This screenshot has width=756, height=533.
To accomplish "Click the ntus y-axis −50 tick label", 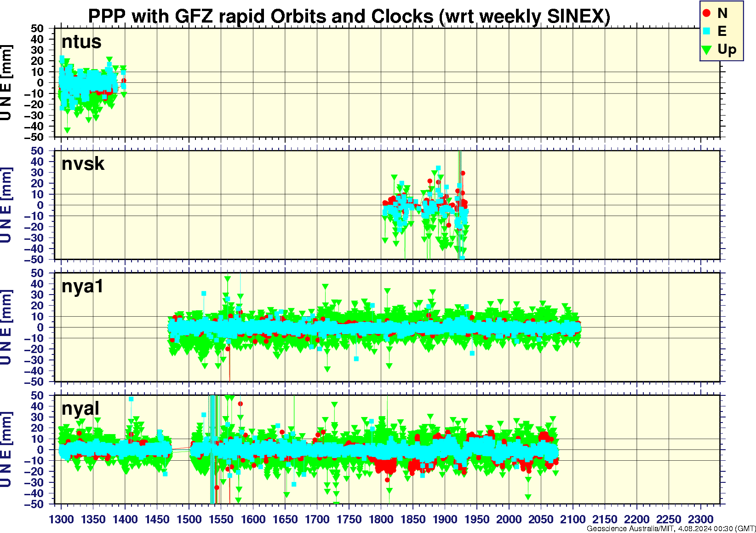I will click(34, 137).
